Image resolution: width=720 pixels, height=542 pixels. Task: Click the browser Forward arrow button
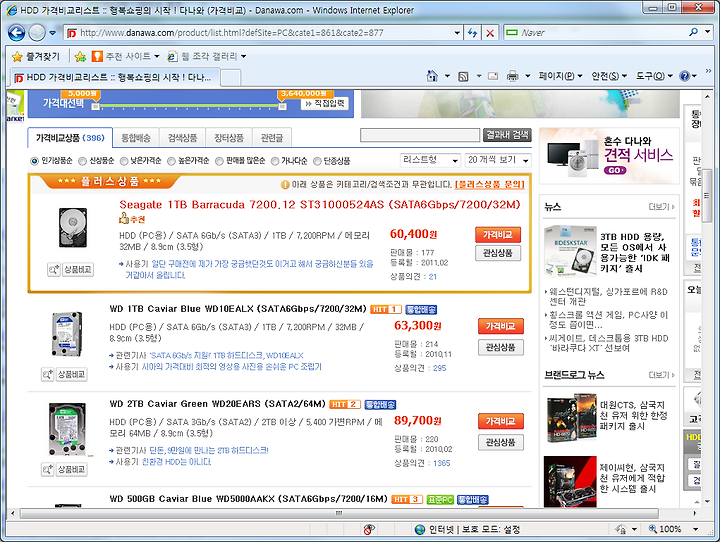click(x=37, y=33)
